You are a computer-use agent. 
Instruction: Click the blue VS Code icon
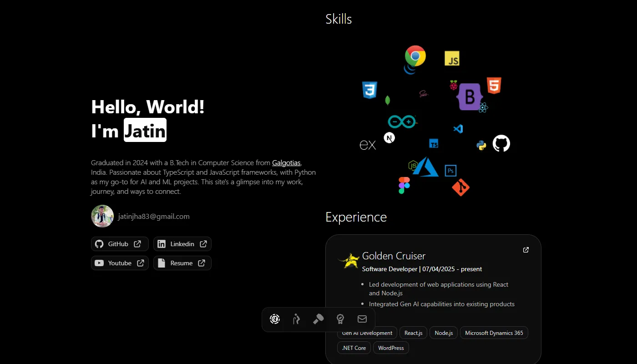(458, 129)
